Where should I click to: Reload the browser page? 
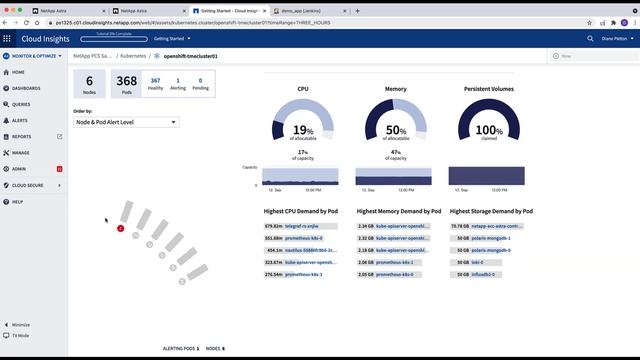(26, 23)
